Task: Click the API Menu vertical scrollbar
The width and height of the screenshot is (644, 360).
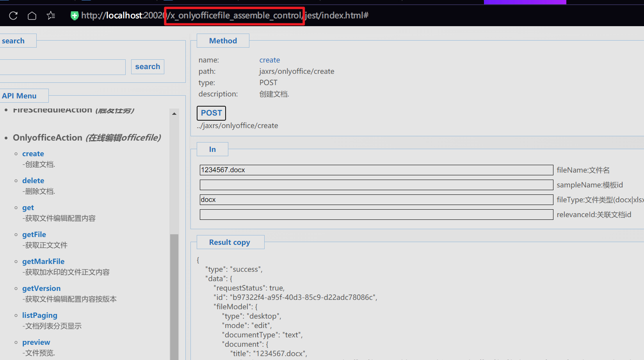Action: 174,293
